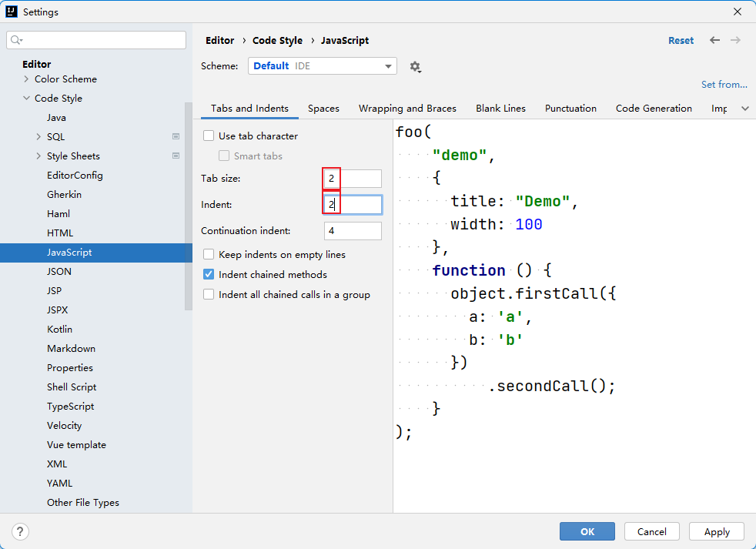This screenshot has width=756, height=549.
Task: Select JSPX code style
Action: point(58,310)
